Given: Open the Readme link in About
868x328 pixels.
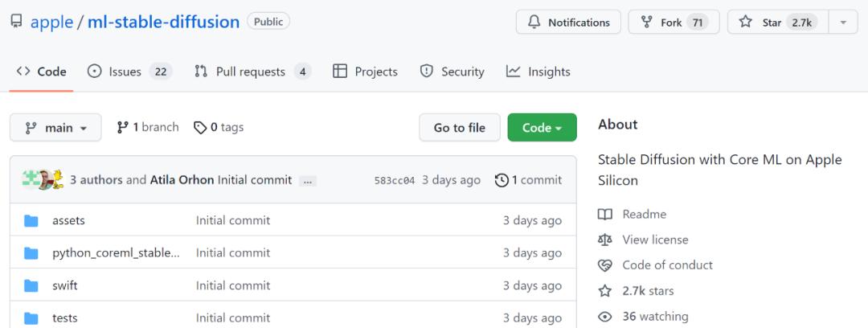Looking at the screenshot, I should (x=644, y=214).
